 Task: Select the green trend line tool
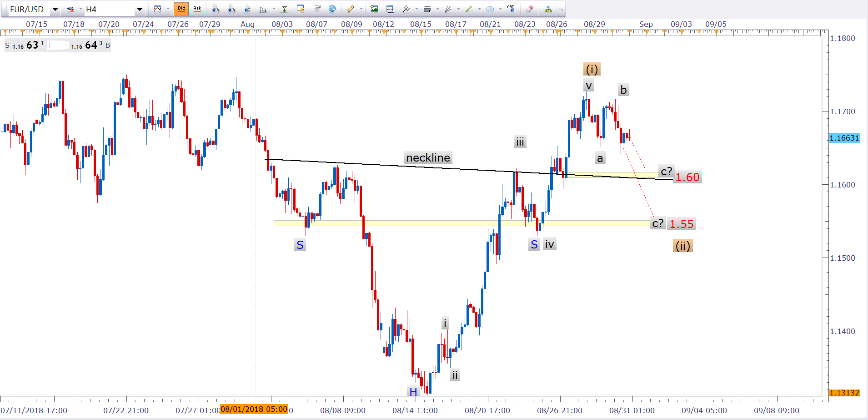tap(469, 9)
